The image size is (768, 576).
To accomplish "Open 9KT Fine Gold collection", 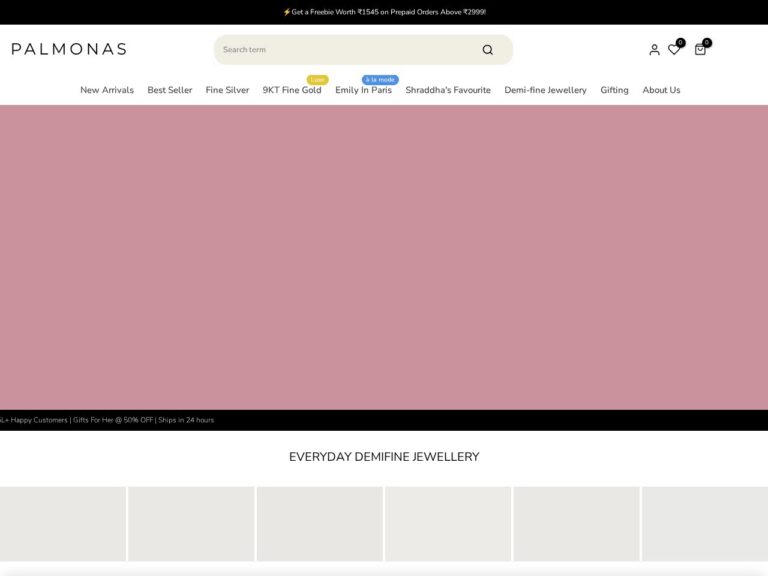I will 292,90.
